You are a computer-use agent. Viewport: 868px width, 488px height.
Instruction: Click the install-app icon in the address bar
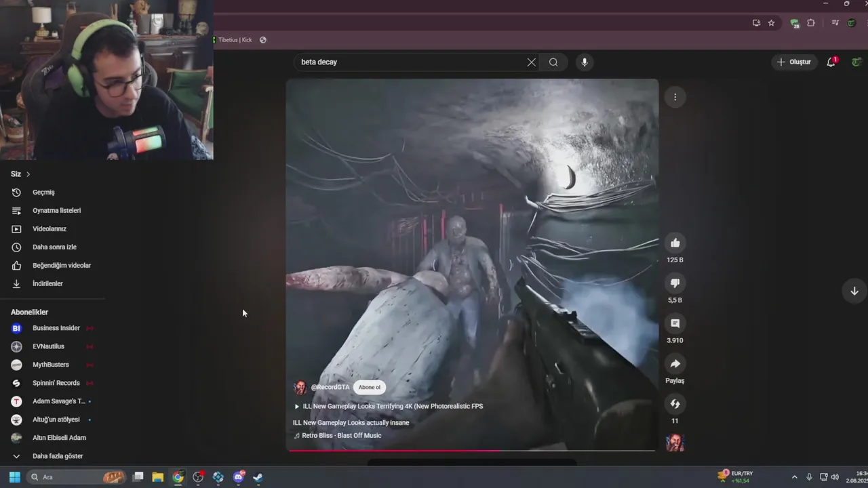coord(756,23)
